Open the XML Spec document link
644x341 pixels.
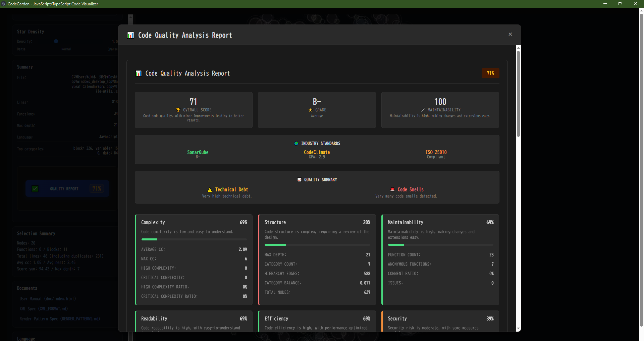coord(44,309)
